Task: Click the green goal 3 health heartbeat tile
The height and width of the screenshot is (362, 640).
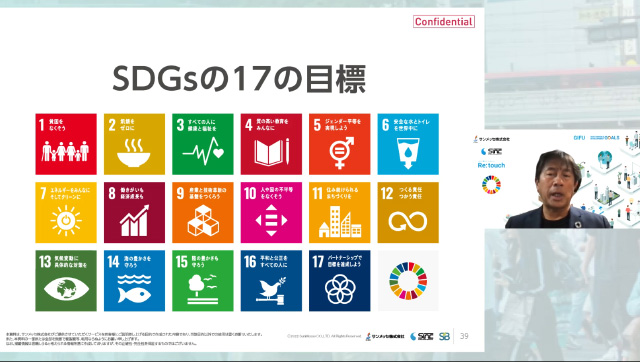Action: (x=203, y=144)
